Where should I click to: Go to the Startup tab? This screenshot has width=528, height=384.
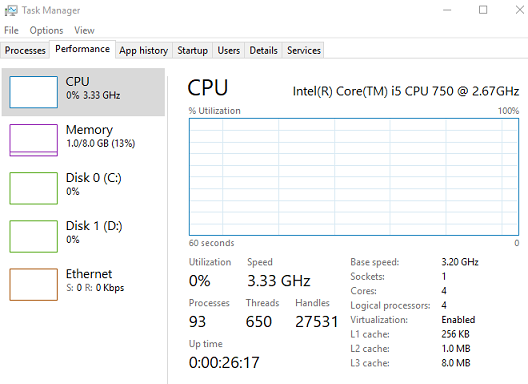[193, 50]
